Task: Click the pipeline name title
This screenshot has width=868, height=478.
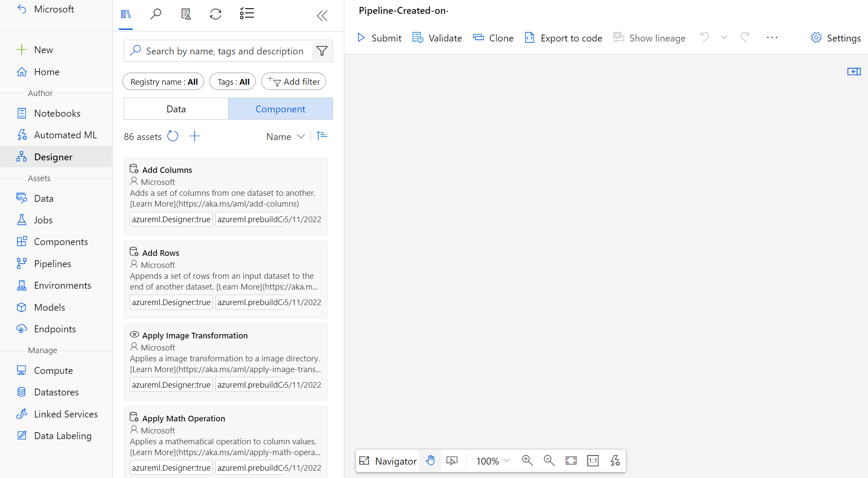Action: click(404, 10)
